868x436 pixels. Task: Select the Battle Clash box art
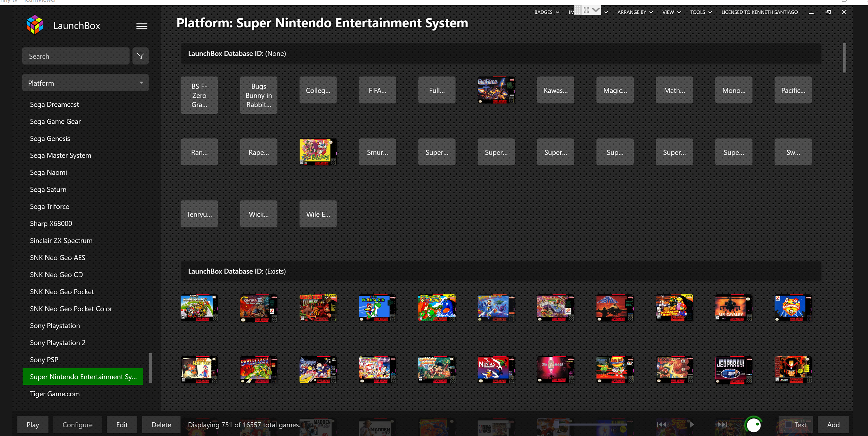pos(259,370)
